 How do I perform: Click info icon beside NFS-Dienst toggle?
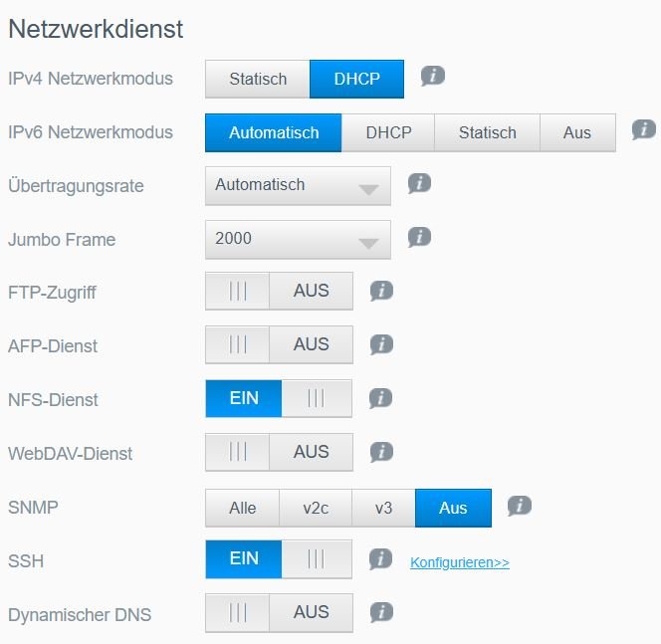[x=380, y=398]
